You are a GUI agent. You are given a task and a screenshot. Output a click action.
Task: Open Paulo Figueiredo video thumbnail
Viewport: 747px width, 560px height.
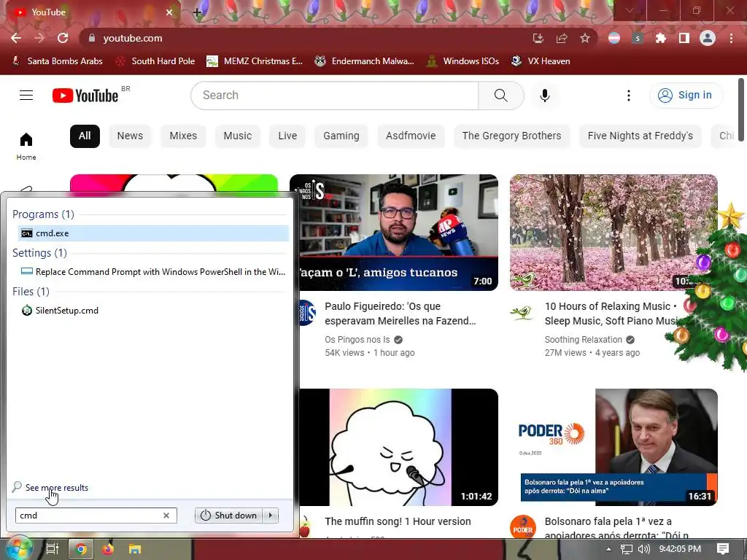point(399,233)
